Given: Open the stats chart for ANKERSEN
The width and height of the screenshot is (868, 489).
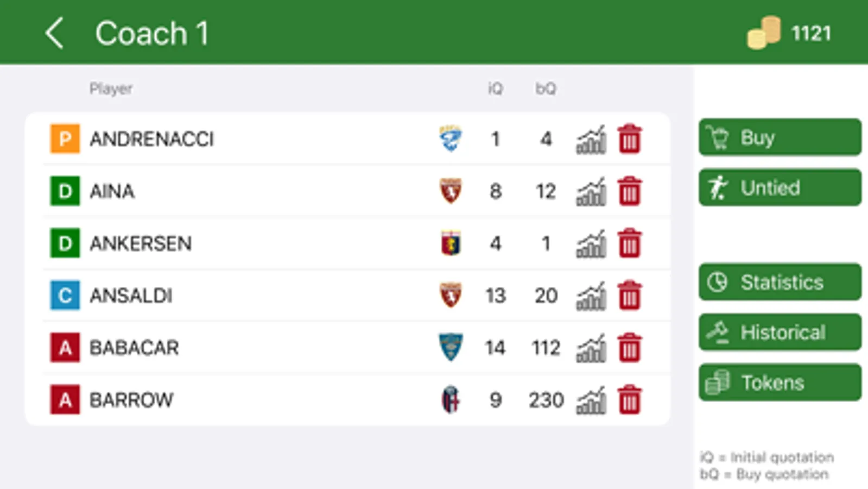Looking at the screenshot, I should pyautogui.click(x=591, y=243).
